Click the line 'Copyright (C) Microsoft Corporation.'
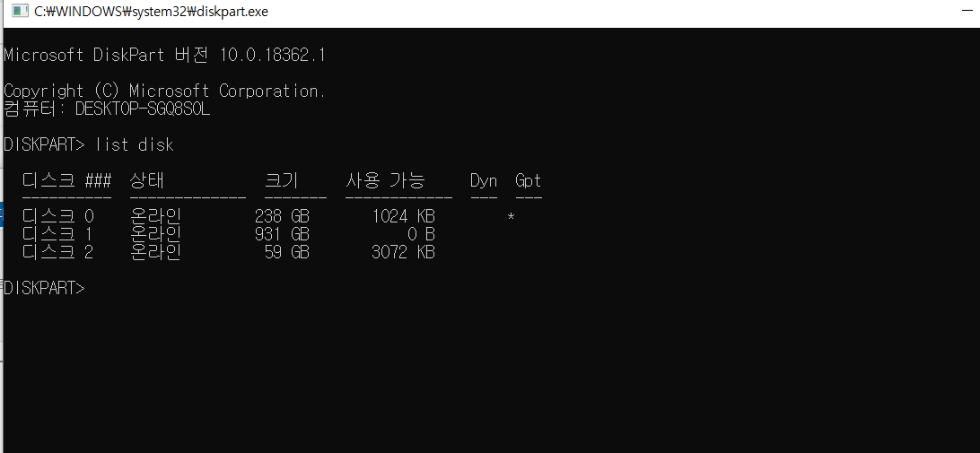 click(164, 91)
